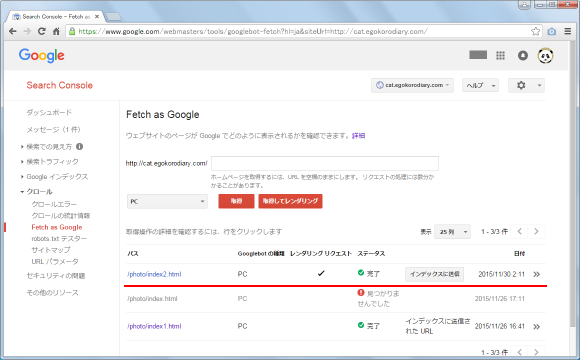Open the settings gear menu

coord(526,85)
